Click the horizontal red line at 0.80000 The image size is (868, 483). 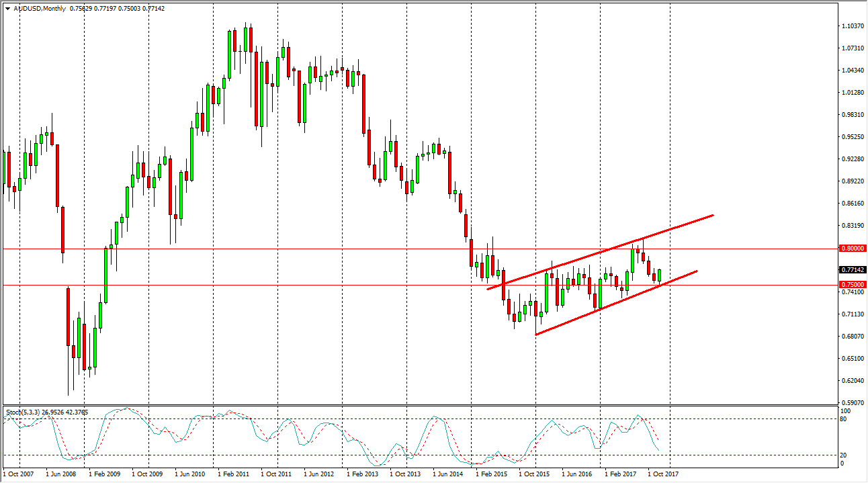[269, 248]
